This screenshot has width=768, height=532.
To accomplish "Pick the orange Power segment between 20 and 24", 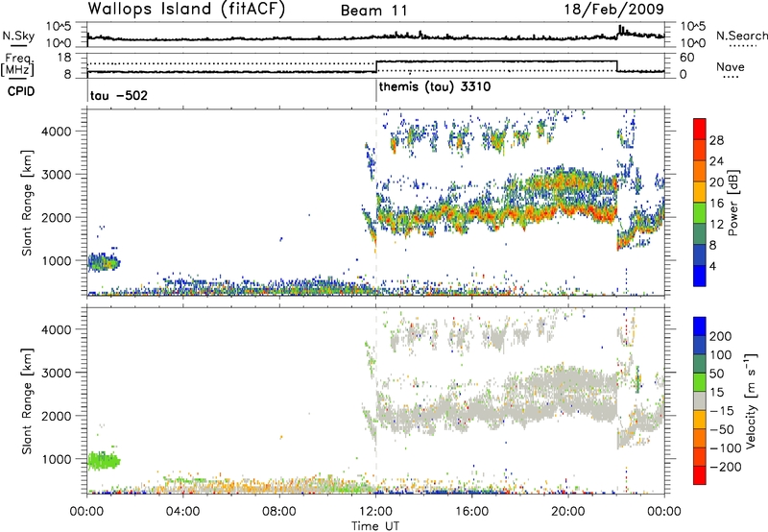I will [x=700, y=171].
